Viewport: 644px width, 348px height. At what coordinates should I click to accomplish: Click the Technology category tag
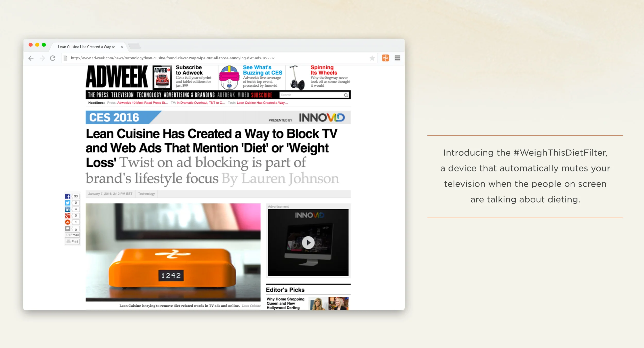[x=146, y=194]
